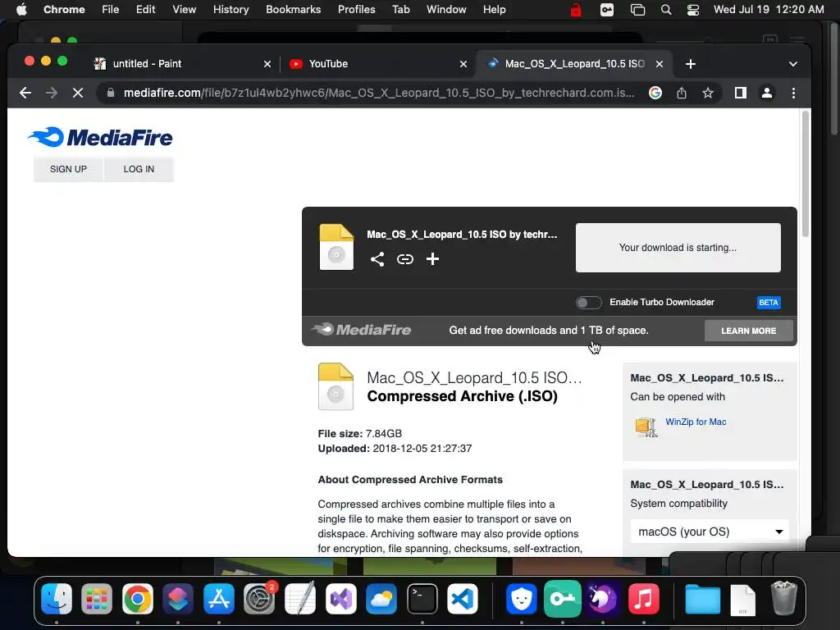Image resolution: width=840 pixels, height=630 pixels.
Task: Expand the macOS (your OS) dropdown
Action: 710,532
